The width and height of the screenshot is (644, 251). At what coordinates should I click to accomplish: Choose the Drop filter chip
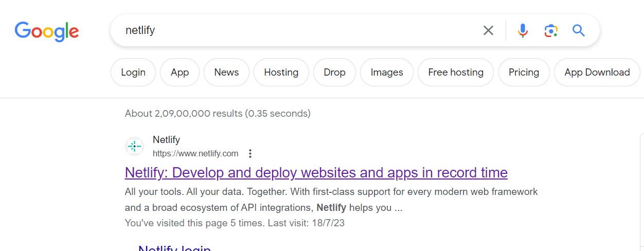334,73
